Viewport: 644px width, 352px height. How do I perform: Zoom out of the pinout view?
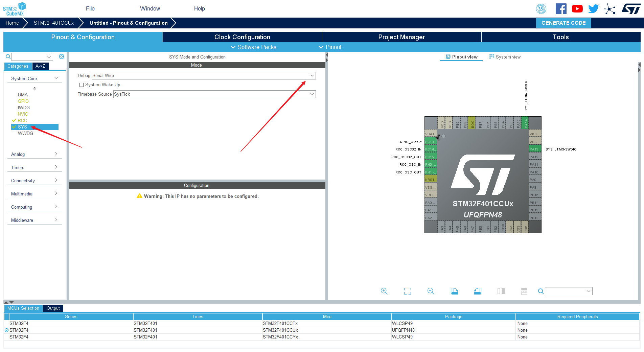click(431, 291)
